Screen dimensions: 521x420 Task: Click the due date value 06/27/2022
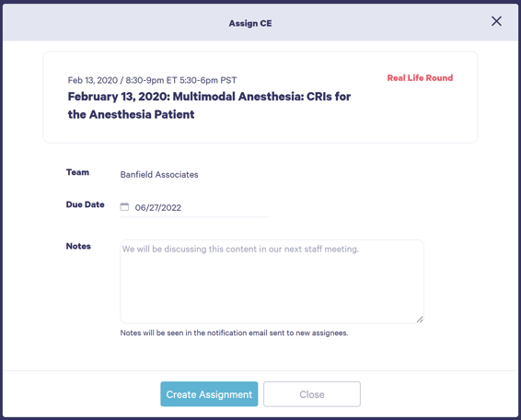tap(157, 208)
